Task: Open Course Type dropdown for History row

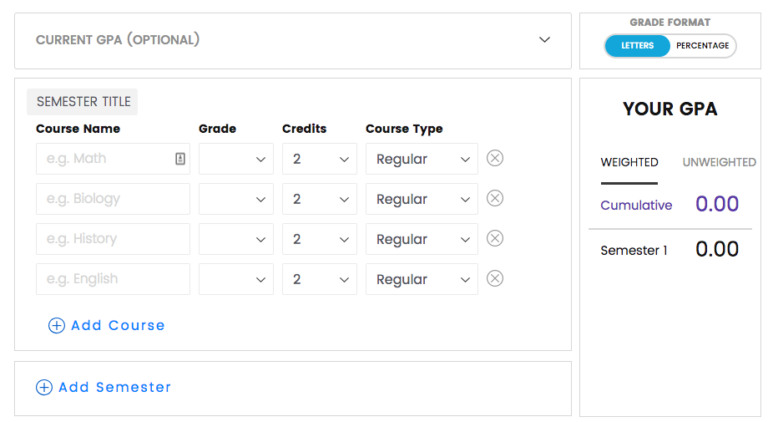Action: coord(422,239)
